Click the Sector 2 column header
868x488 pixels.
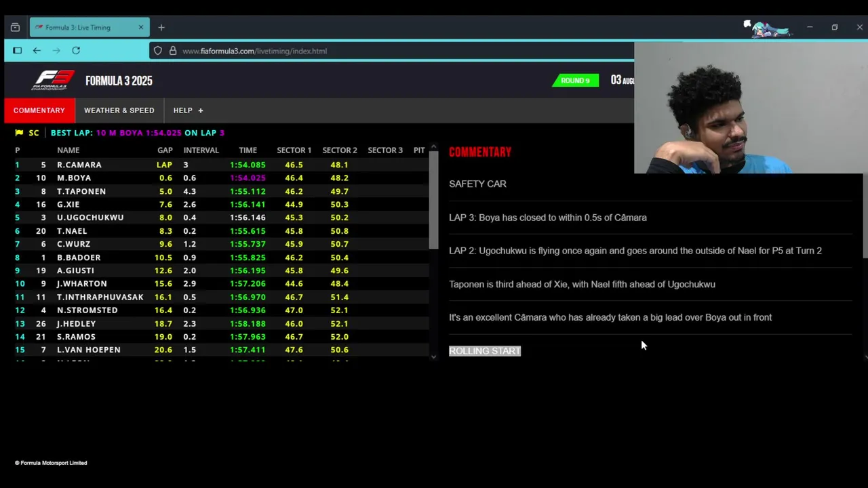tap(340, 150)
